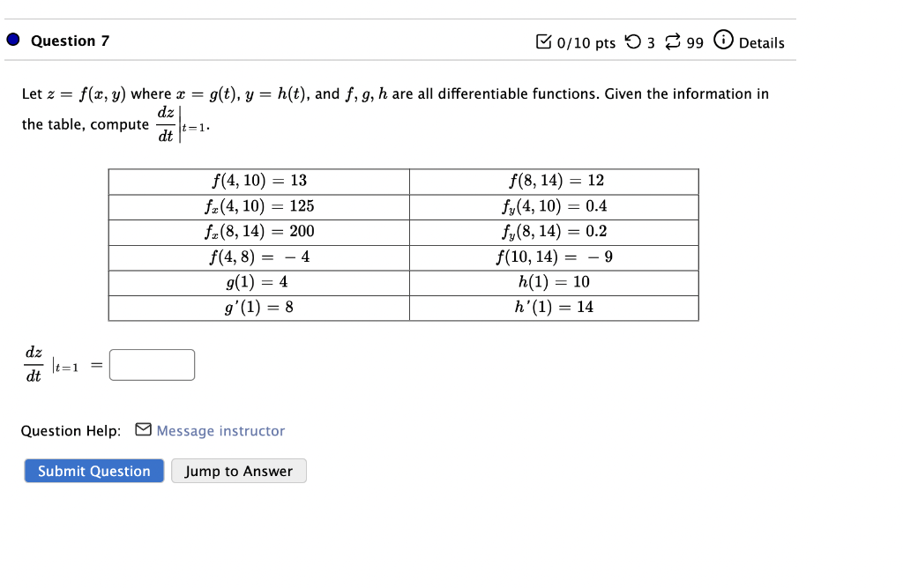Screen dimensions: 903x588
Task: Select the empty answer input field
Action: coord(151,364)
